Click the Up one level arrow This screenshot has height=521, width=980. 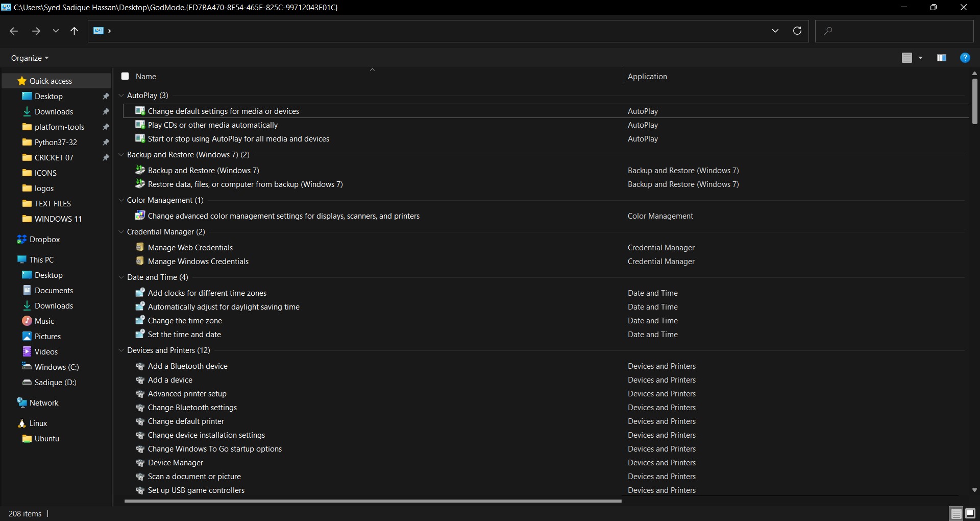coord(74,31)
